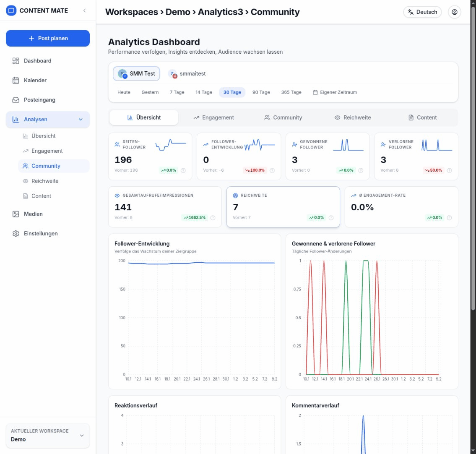476x454 pixels.
Task: Set time range to 365 Tage
Action: click(291, 92)
